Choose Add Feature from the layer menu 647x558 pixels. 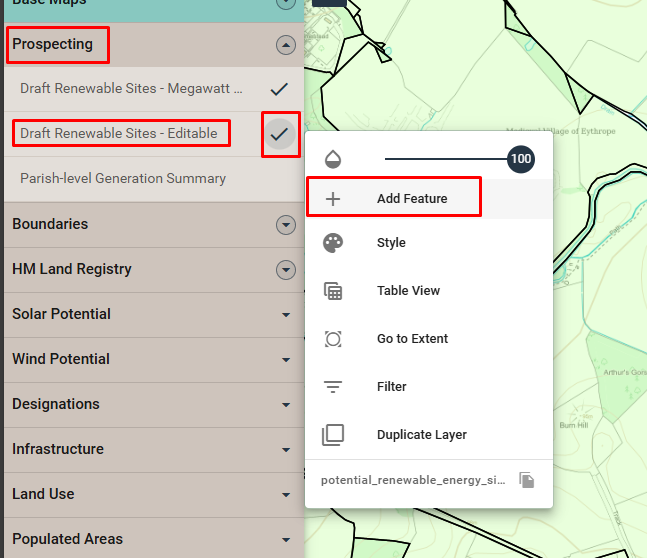(429, 199)
